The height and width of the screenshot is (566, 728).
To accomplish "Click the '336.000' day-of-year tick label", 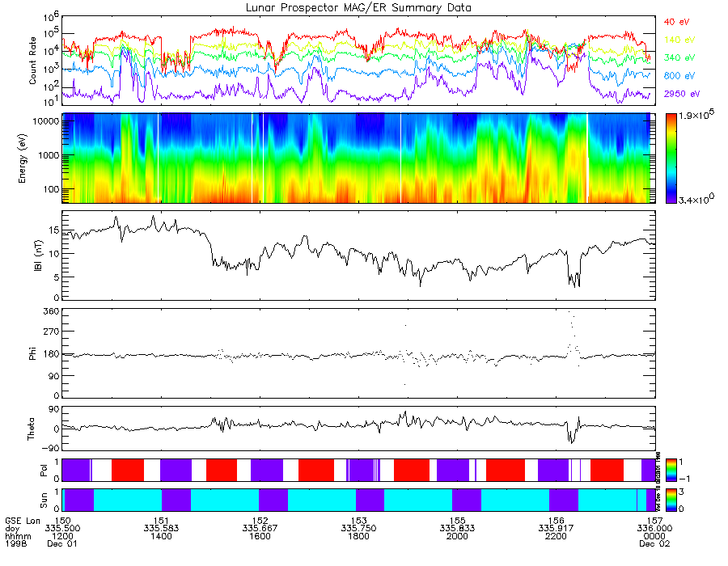I will 654,529.
